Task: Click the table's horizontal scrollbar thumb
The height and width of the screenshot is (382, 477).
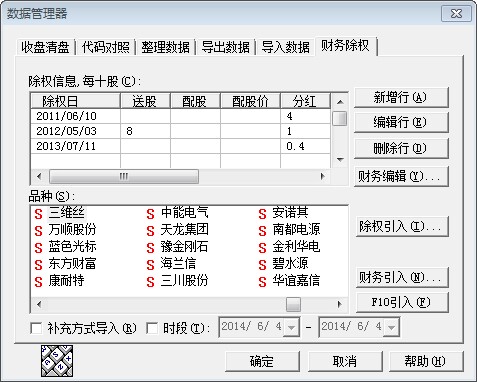Action: click(124, 176)
